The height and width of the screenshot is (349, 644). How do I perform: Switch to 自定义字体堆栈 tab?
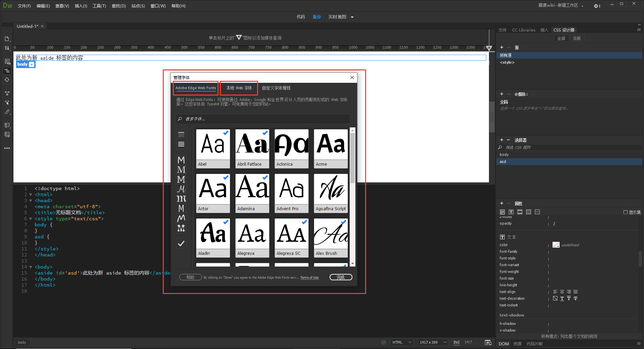coord(276,88)
